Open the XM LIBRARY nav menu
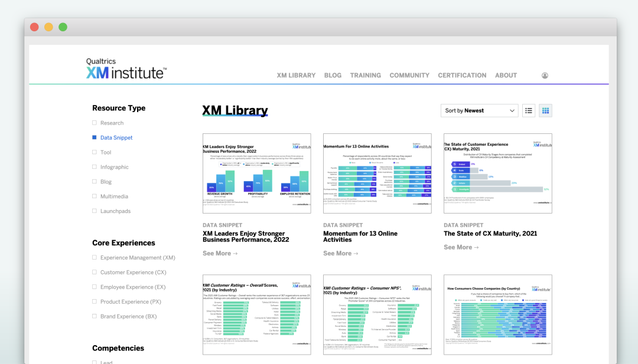Screen dimensions: 638x364 click(296, 76)
